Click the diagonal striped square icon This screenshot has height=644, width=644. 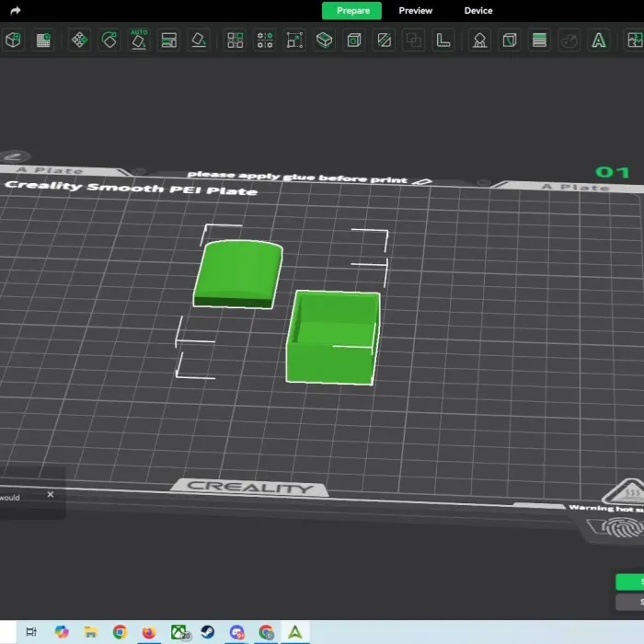click(384, 40)
